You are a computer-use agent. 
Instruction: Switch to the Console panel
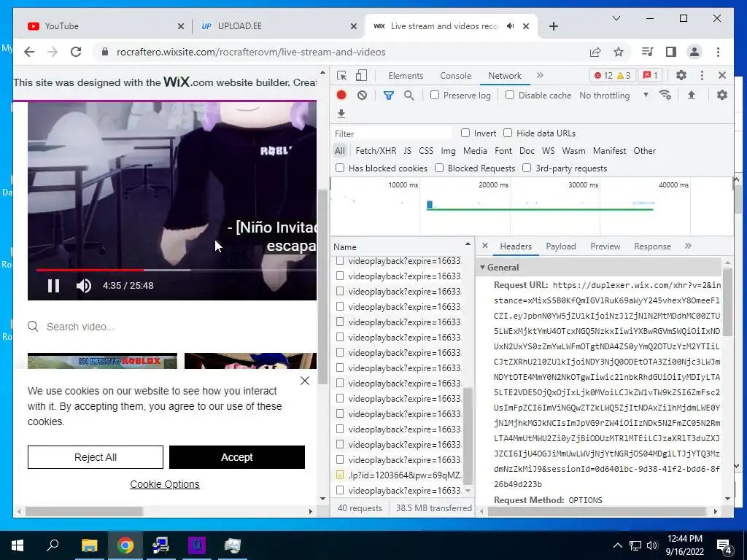pyautogui.click(x=455, y=76)
